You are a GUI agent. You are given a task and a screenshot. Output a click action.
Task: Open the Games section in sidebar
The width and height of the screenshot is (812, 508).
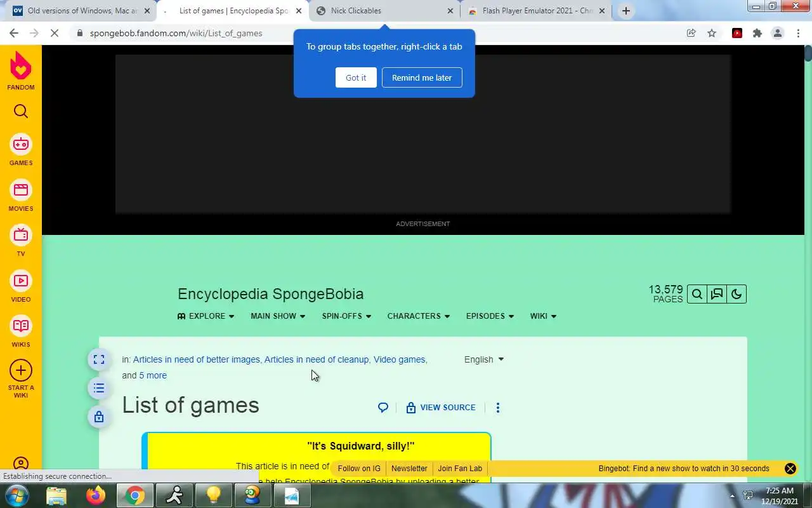pos(21,150)
